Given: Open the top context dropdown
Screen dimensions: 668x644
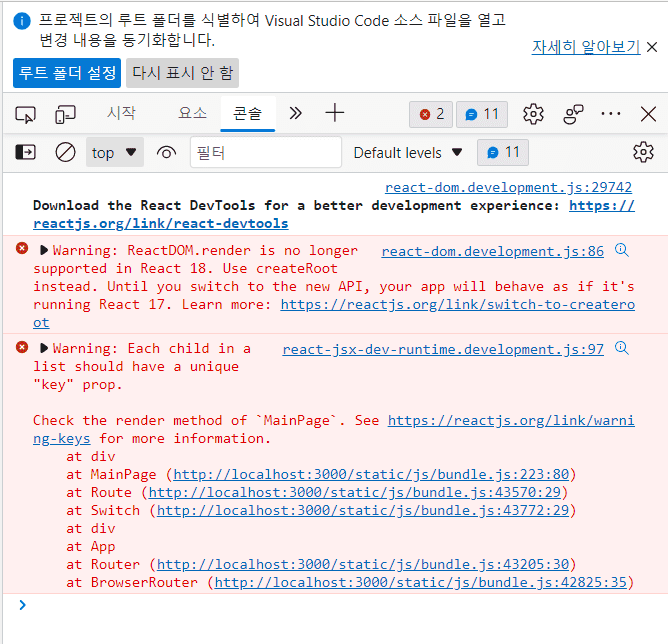Looking at the screenshot, I should pos(115,152).
